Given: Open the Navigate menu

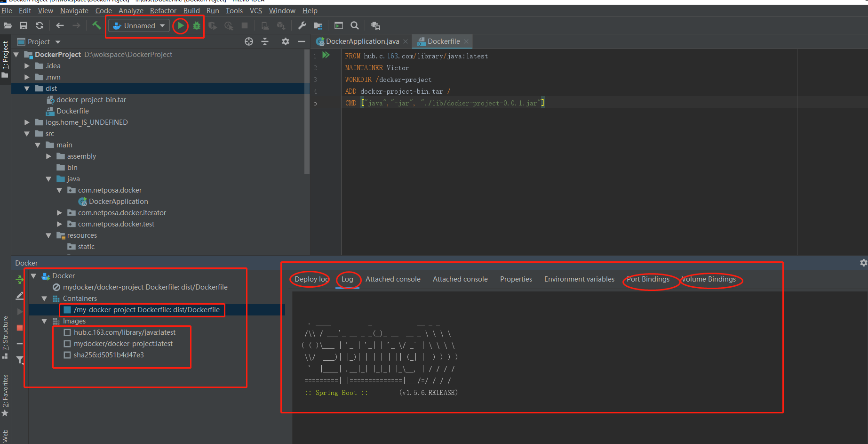Looking at the screenshot, I should [x=74, y=10].
